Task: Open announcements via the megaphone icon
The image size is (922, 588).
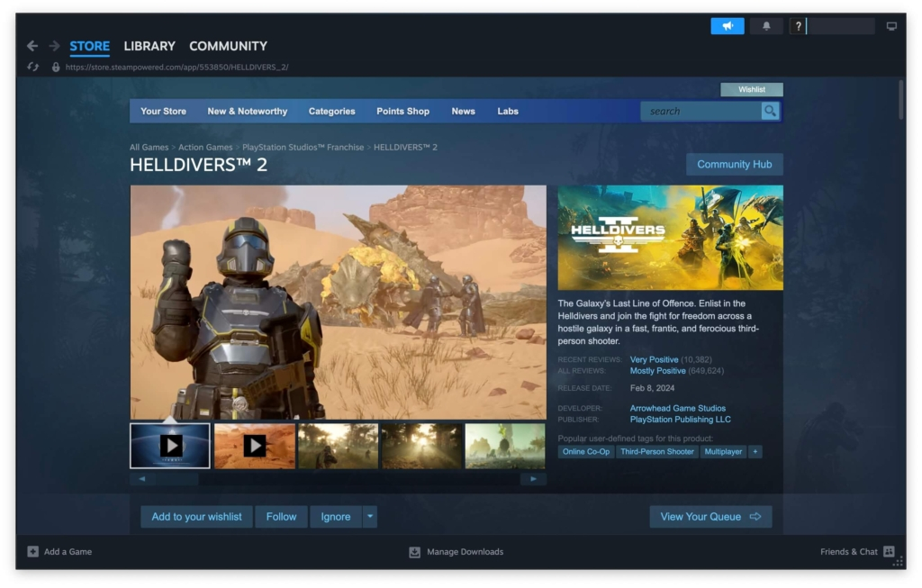Action: pyautogui.click(x=728, y=26)
